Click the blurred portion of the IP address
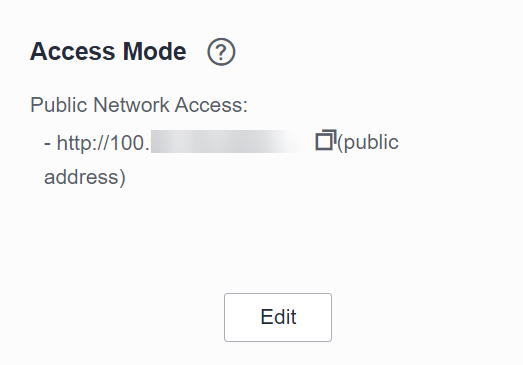Image resolution: width=523 pixels, height=365 pixels. pos(225,141)
